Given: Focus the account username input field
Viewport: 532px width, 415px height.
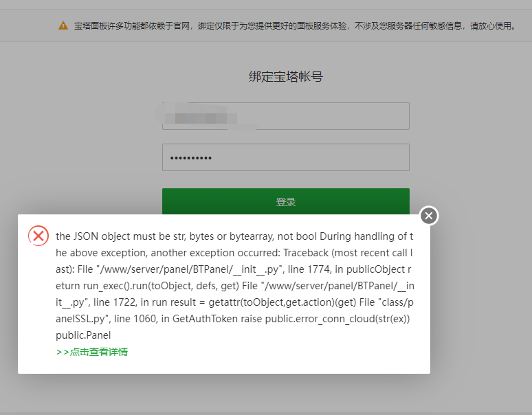Looking at the screenshot, I should point(286,116).
